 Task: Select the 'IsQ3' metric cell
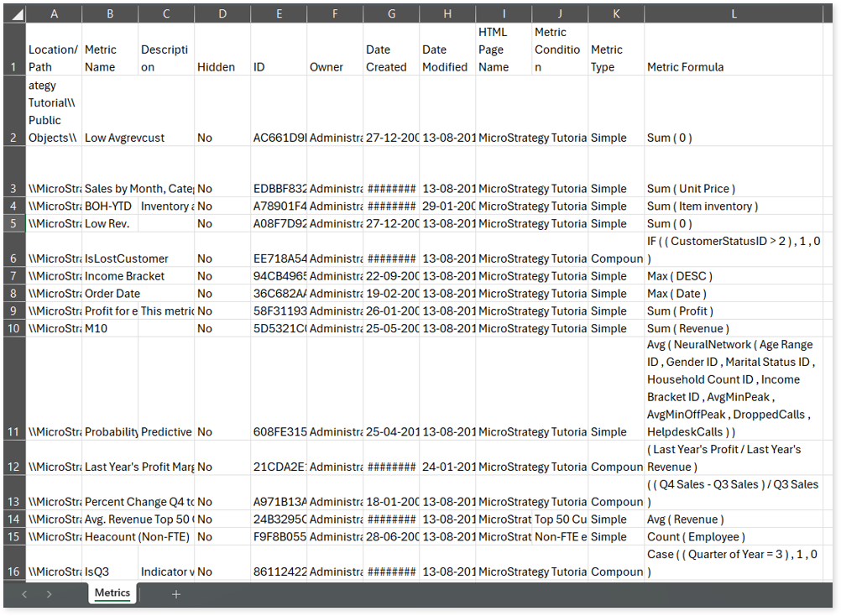click(110, 563)
